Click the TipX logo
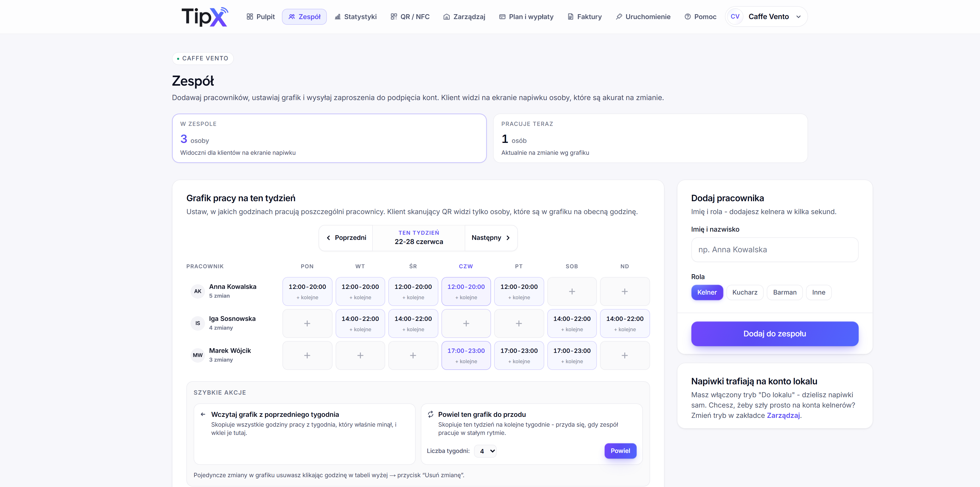980x487 pixels. [205, 17]
